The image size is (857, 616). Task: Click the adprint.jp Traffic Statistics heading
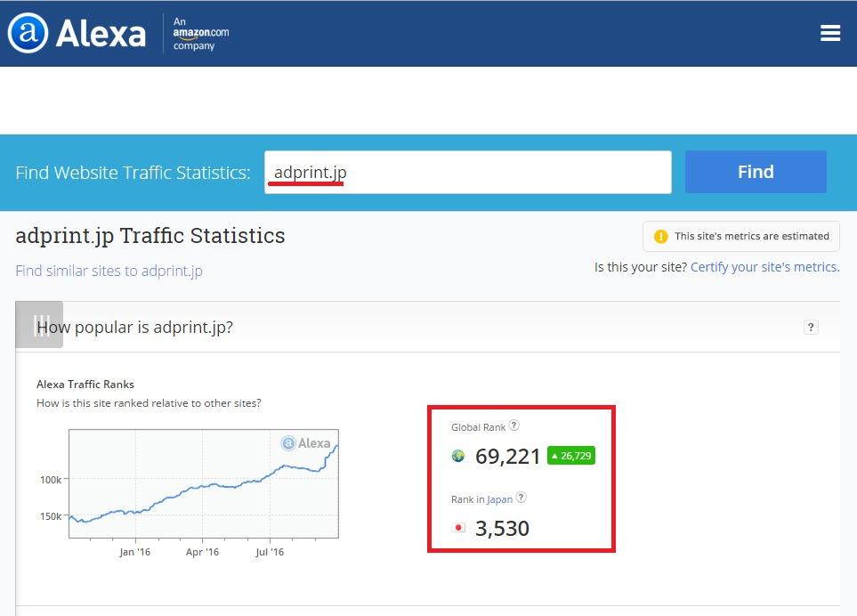pos(150,236)
